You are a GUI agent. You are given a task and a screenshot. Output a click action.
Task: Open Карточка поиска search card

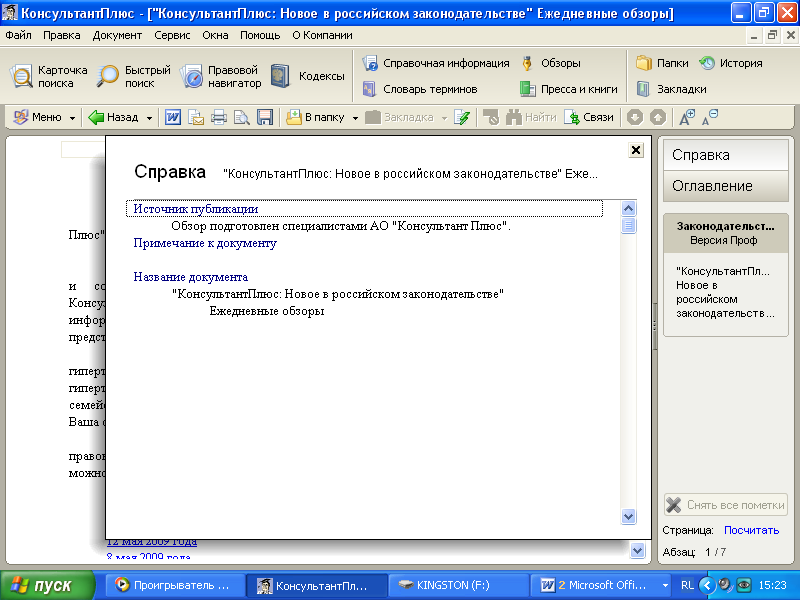coord(48,77)
